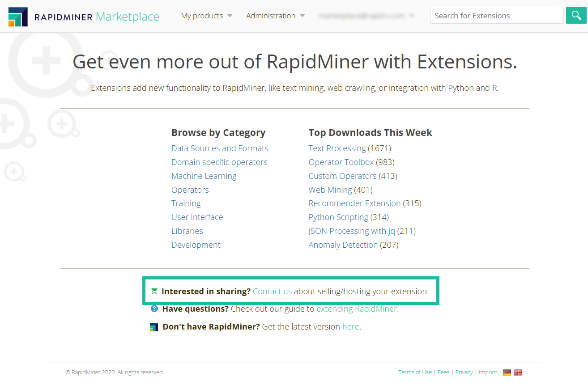Open the Administration menu item

270,15
